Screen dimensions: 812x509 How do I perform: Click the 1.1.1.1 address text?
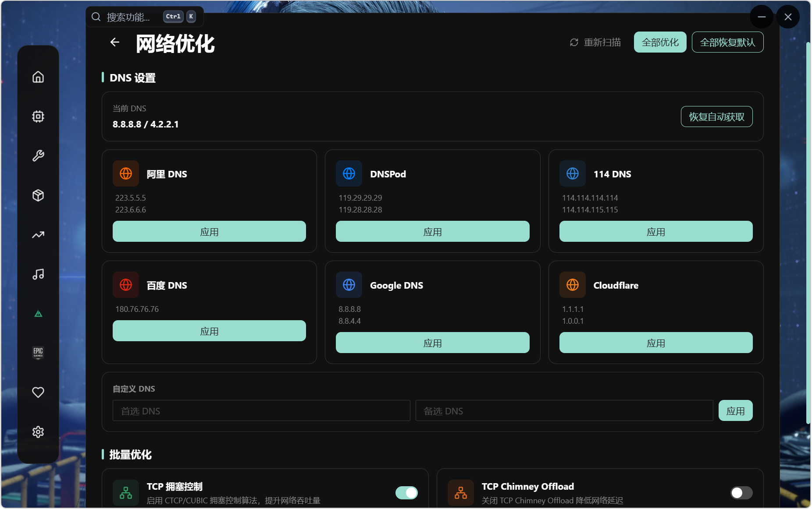click(x=573, y=309)
